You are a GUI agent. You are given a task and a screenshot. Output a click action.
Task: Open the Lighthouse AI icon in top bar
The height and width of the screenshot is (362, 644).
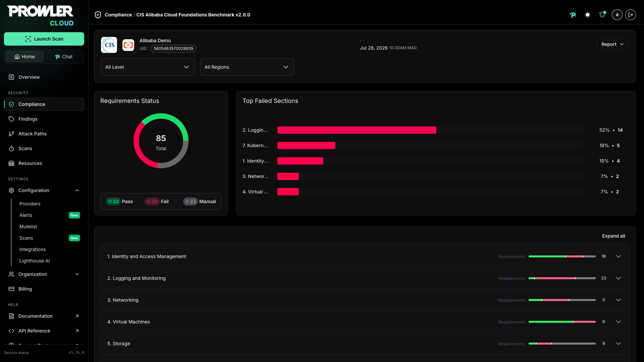coord(573,15)
